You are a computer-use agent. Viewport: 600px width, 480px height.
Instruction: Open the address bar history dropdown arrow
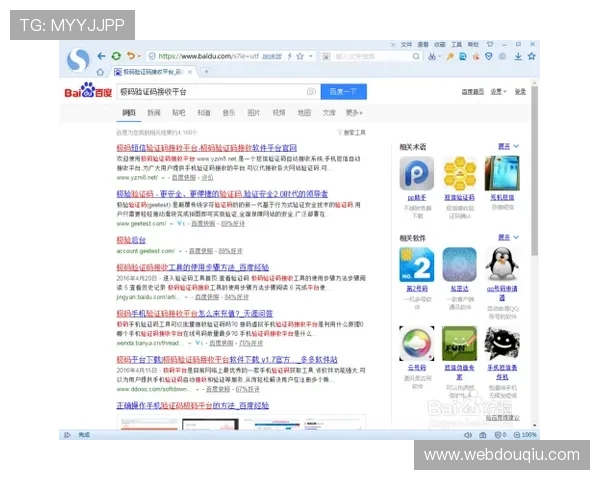(x=311, y=56)
